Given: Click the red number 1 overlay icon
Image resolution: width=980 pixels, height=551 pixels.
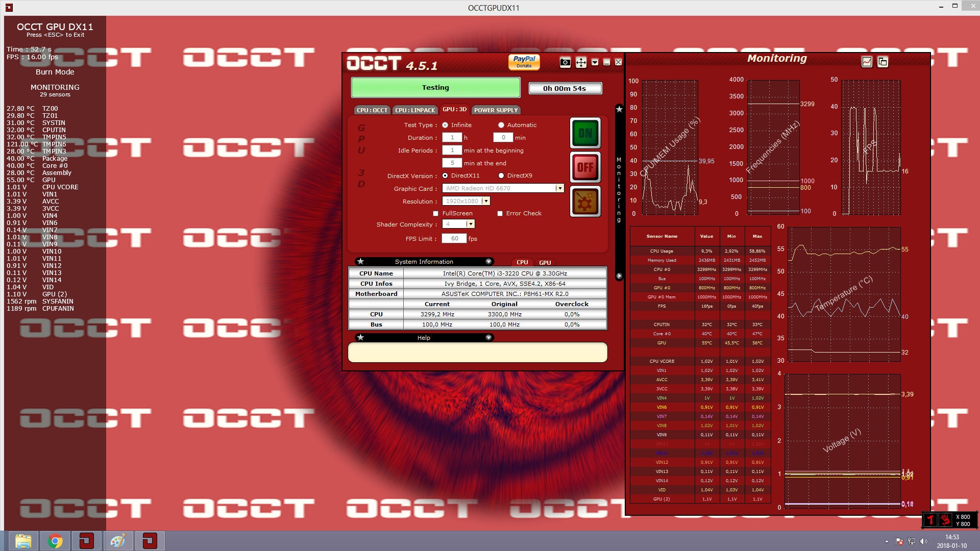Looking at the screenshot, I should coord(930,520).
